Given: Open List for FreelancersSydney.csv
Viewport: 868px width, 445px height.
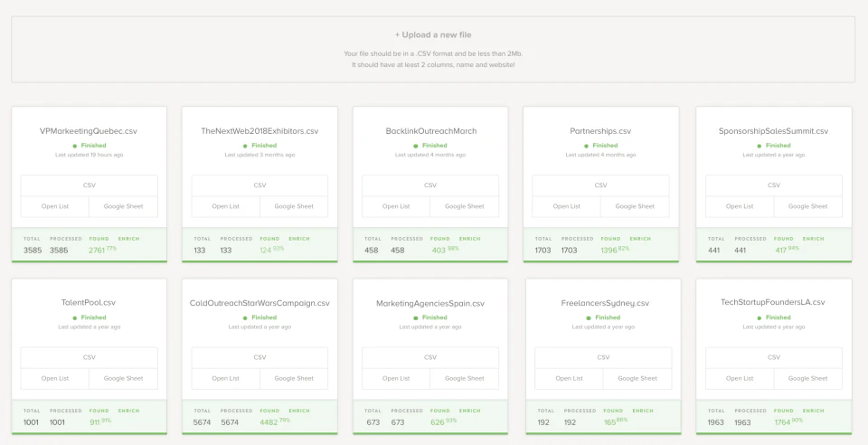Looking at the screenshot, I should [569, 378].
